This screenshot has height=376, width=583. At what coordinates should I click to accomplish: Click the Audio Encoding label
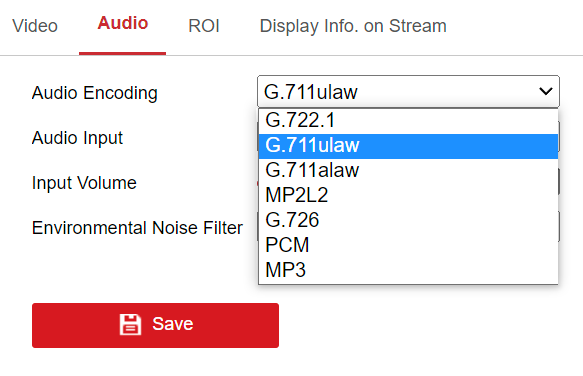pyautogui.click(x=95, y=93)
